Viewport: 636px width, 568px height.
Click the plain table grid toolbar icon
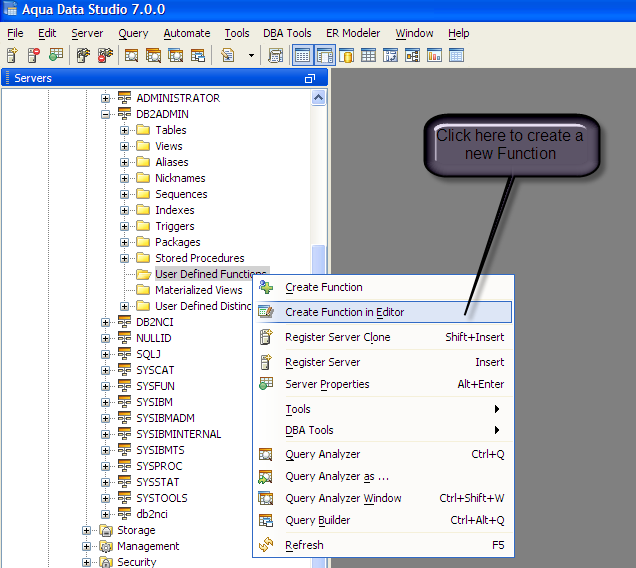(x=368, y=55)
